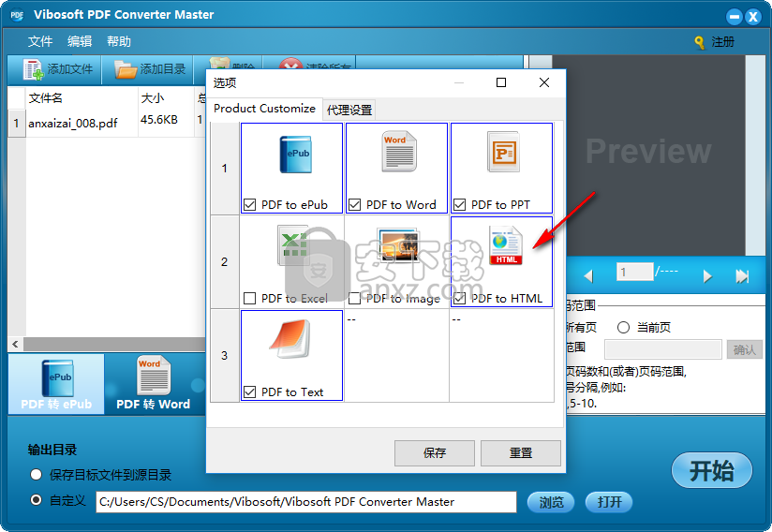
Task: Uncheck the PDF to Text checkbox
Action: point(249,392)
